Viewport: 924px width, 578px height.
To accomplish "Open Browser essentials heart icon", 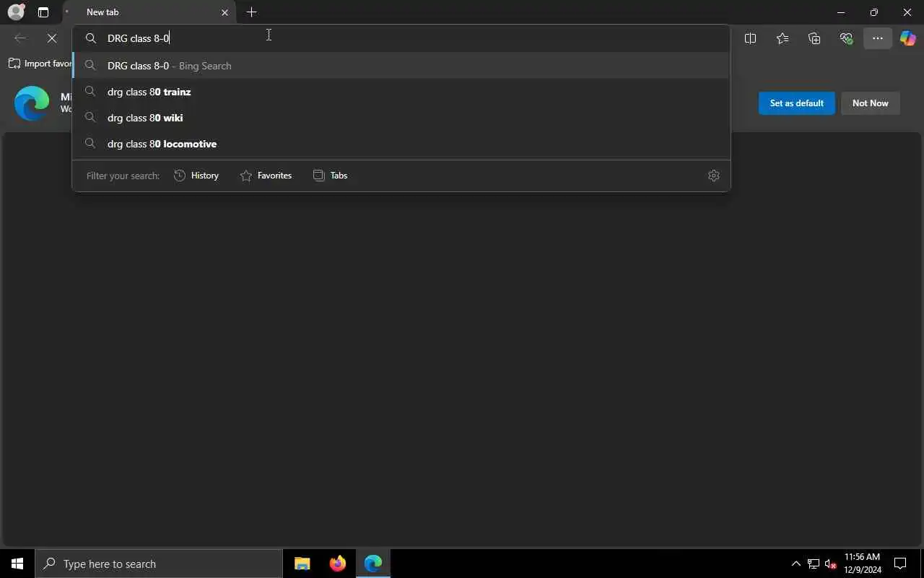I will pyautogui.click(x=846, y=38).
